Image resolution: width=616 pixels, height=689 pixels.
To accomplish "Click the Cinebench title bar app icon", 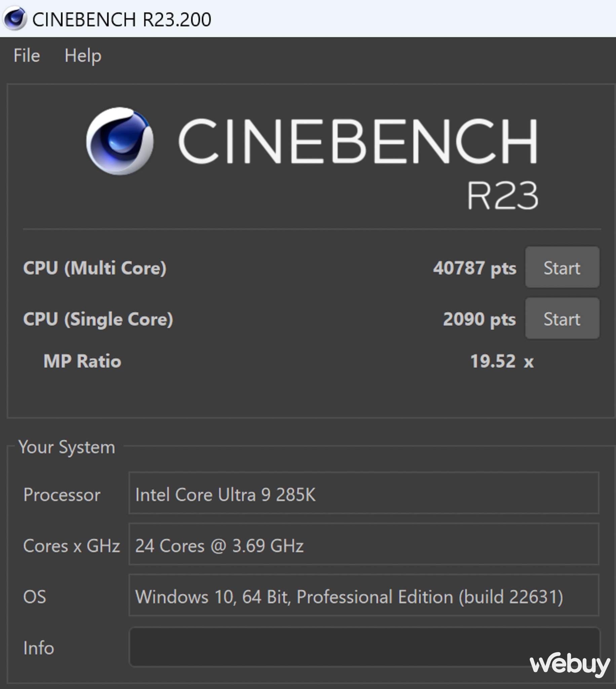I will [14, 18].
